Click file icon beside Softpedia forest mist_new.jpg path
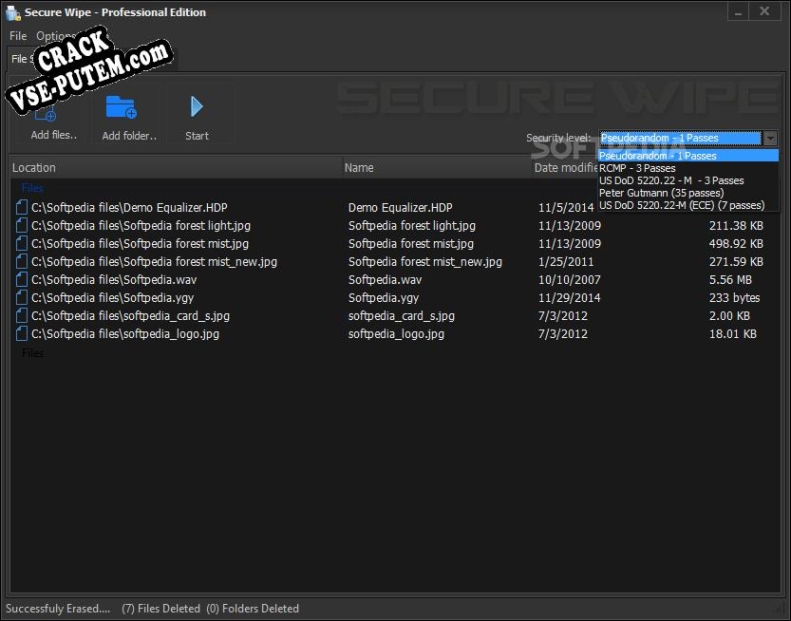This screenshot has height=621, width=791. 21,262
